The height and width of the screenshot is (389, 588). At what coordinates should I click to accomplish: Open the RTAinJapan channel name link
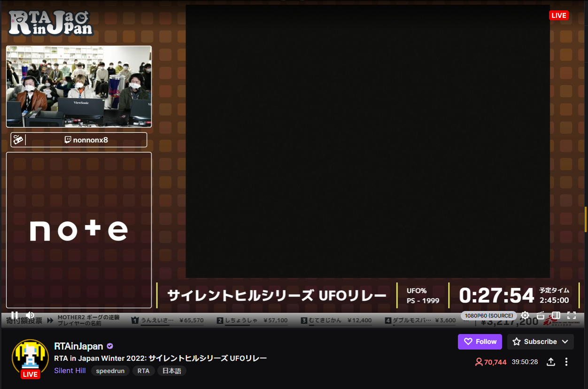(x=78, y=346)
